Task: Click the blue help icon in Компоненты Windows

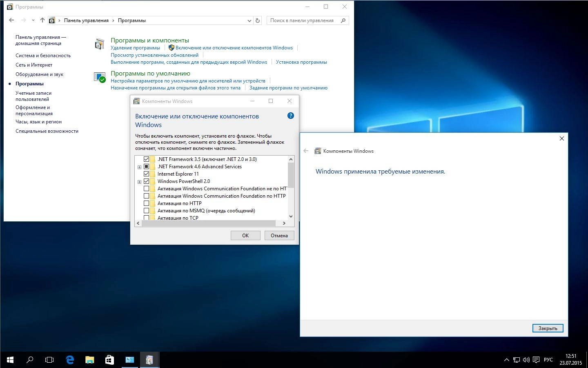Action: coord(291,116)
